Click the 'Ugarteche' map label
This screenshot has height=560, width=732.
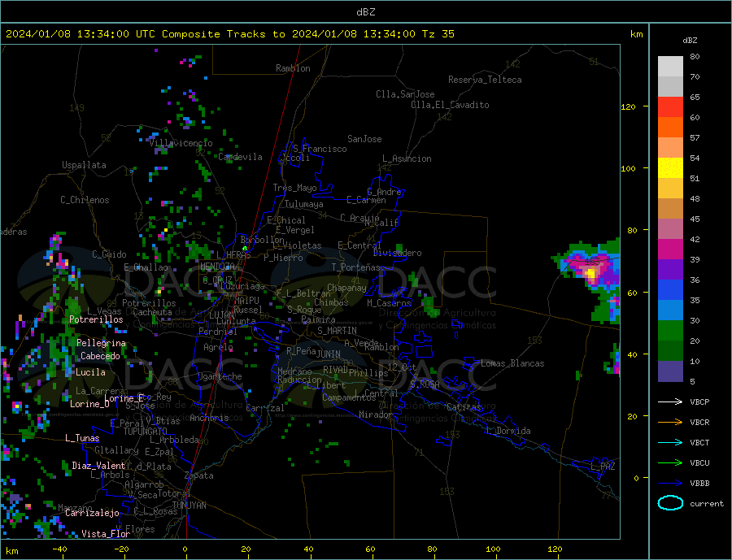[x=220, y=376]
